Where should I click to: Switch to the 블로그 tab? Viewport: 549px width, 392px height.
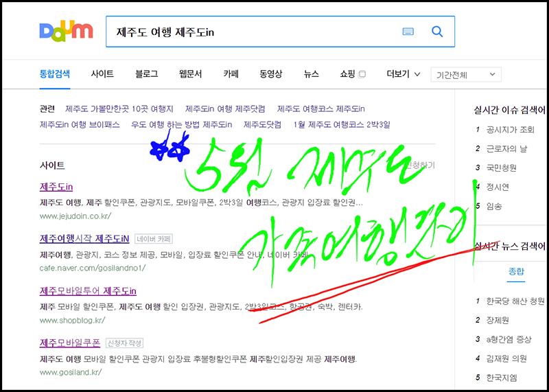point(146,74)
